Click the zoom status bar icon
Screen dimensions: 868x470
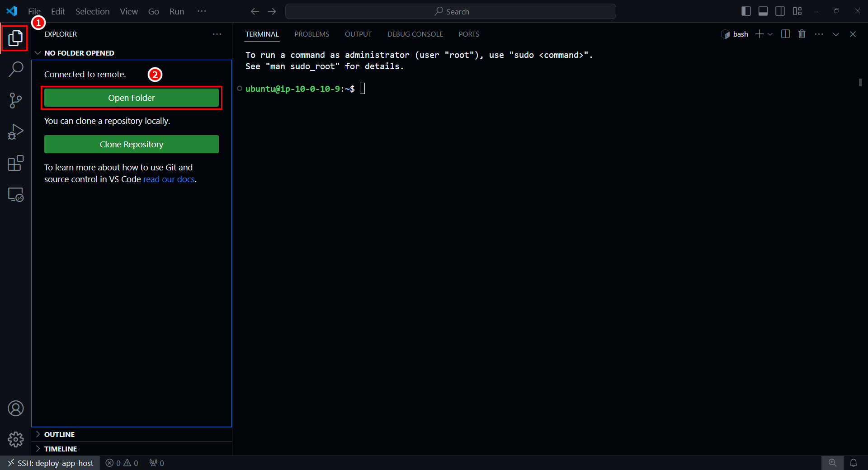pos(832,463)
